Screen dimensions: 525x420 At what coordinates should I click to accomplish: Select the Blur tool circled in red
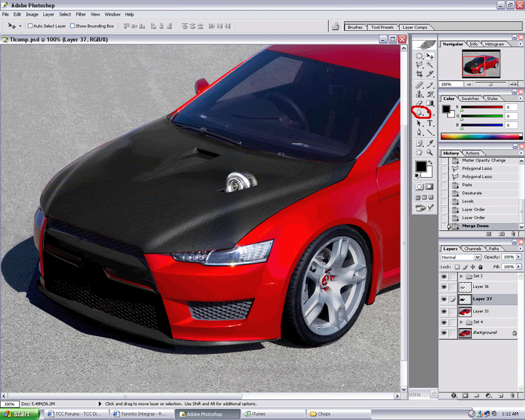point(419,113)
